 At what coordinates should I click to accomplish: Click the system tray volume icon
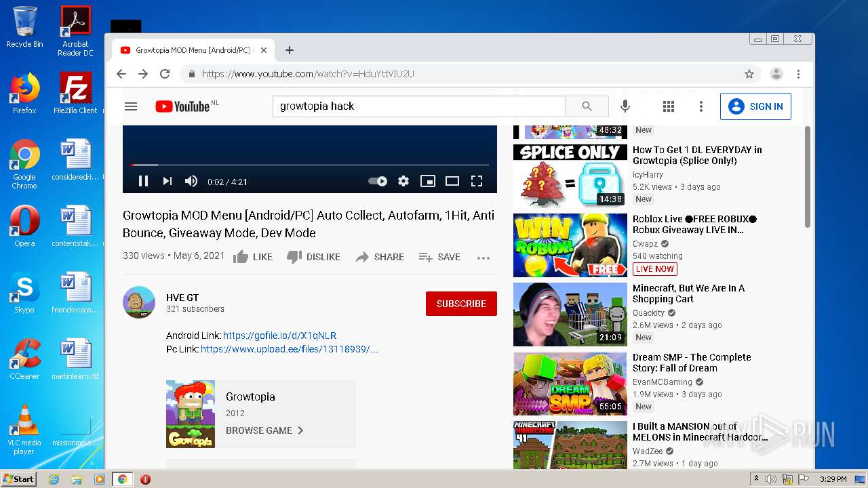(771, 479)
